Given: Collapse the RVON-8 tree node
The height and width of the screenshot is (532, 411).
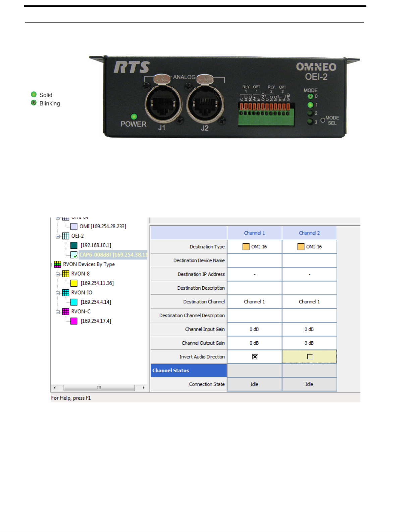Looking at the screenshot, I should (58, 274).
